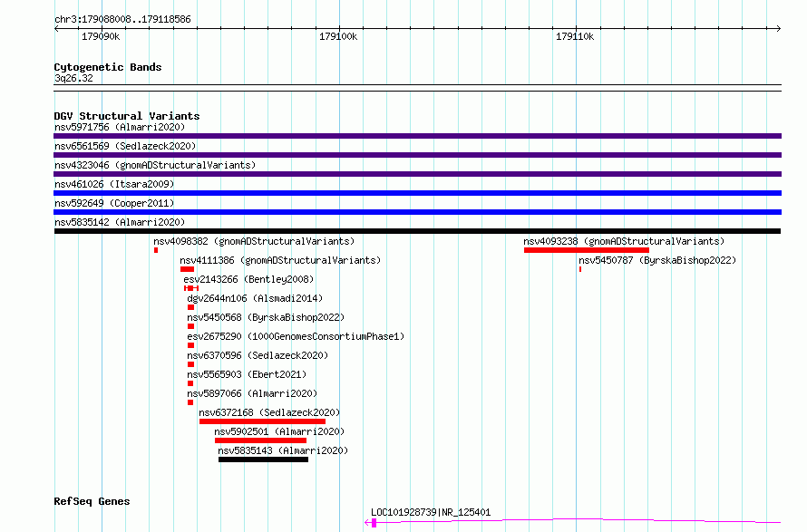This screenshot has width=807, height=532.
Task: Select red marker under nsv6370596
Action: pos(191,364)
